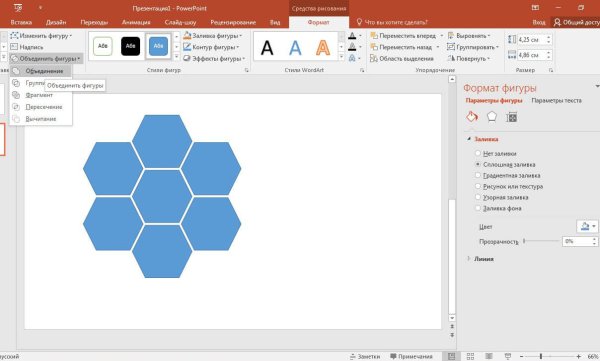
Task: Open the Рецензирование ribbon tab
Action: click(233, 22)
